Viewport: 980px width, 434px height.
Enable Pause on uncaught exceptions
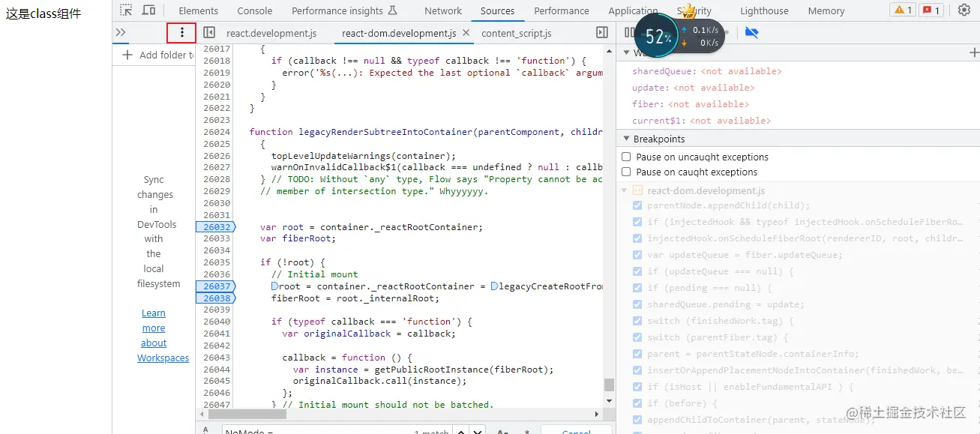click(626, 157)
